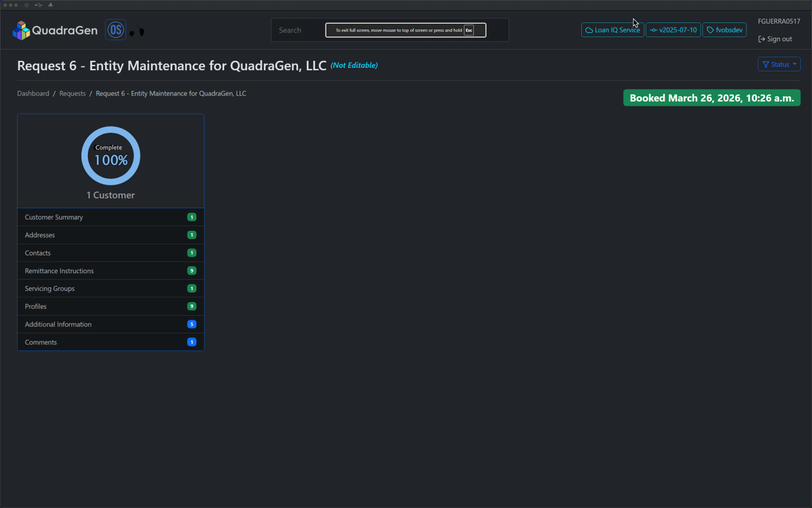
Task: Click the QuadraGen cube logo
Action: pyautogui.click(x=21, y=30)
